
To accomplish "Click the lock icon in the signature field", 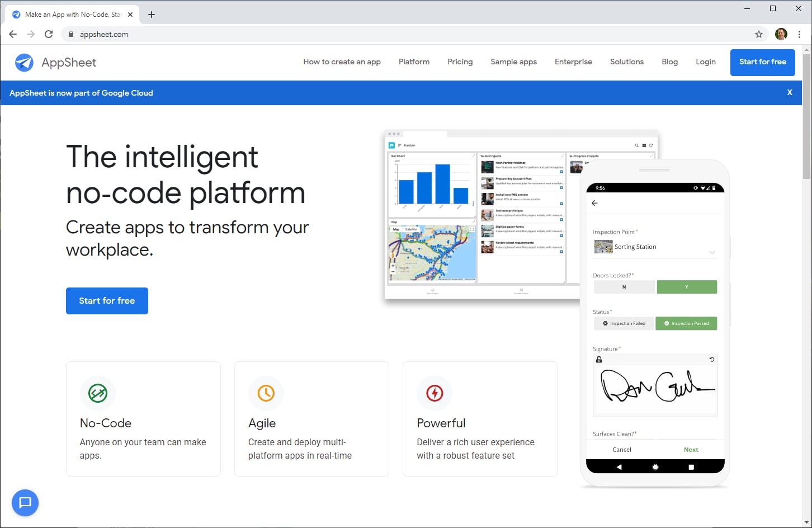I will 598,359.
